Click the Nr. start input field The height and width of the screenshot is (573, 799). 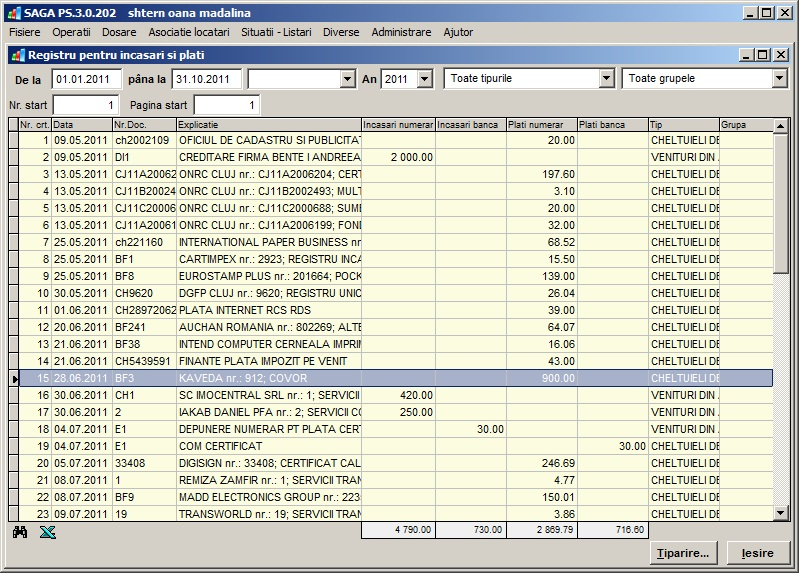[86, 106]
